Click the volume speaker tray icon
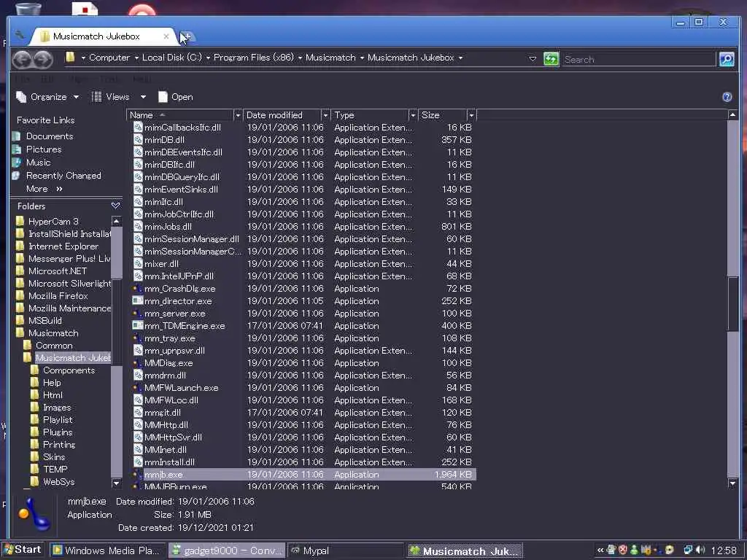The height and width of the screenshot is (560, 747). (x=700, y=550)
